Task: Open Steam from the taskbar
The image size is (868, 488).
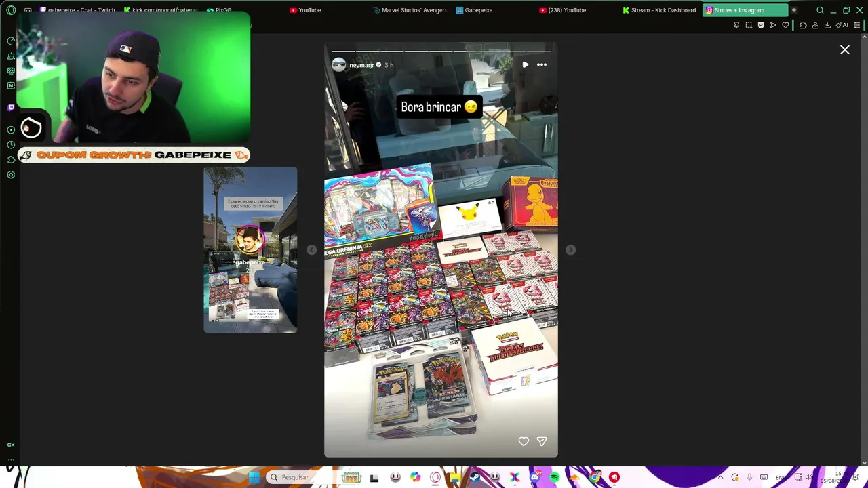Action: point(475,478)
